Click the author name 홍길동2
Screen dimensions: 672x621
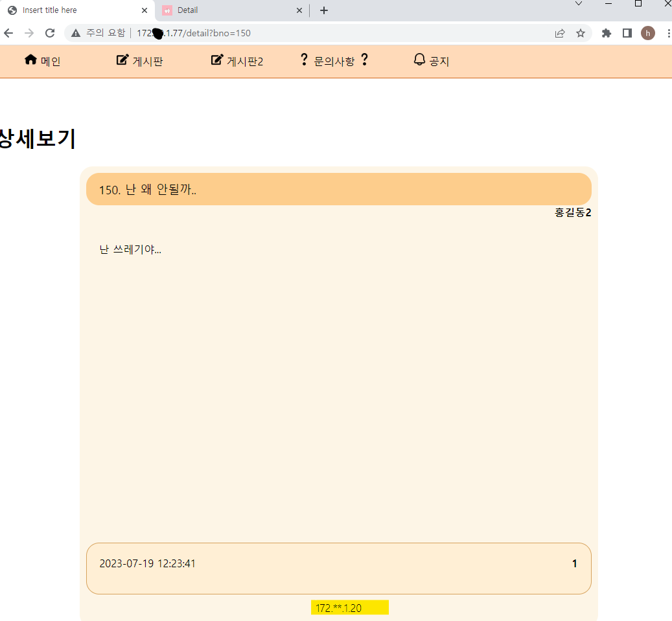point(573,212)
